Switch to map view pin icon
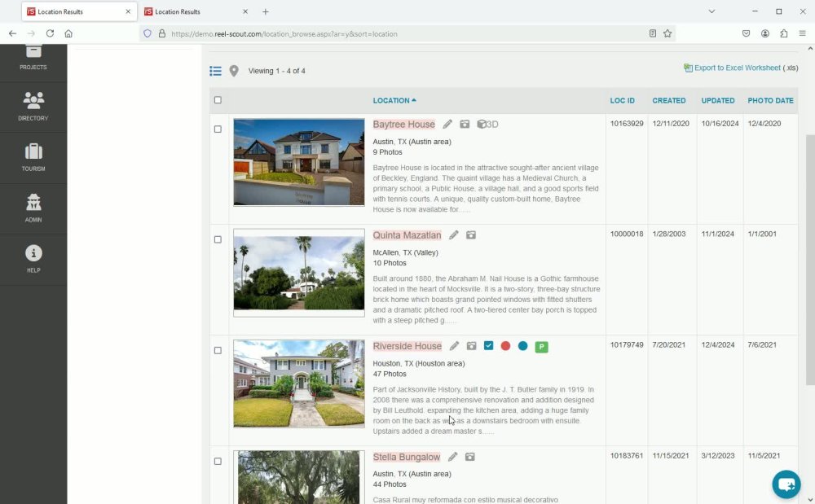Viewport: 815px width, 504px height. point(234,71)
